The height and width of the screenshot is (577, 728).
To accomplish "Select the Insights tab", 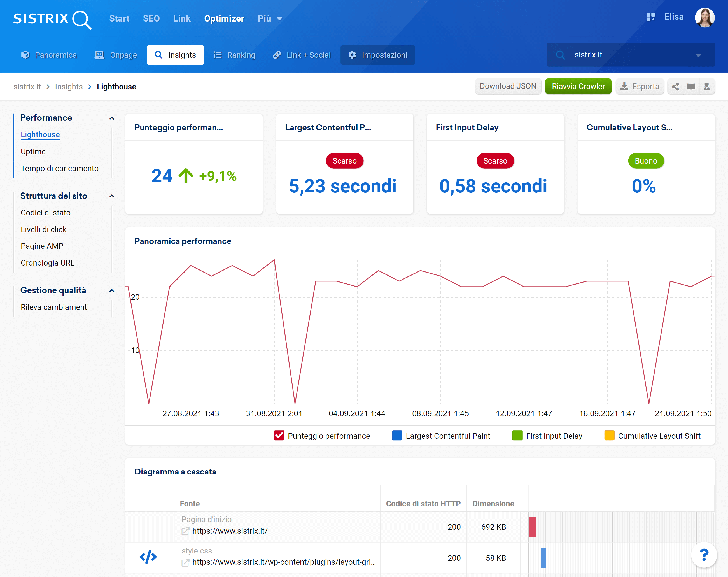I will (175, 55).
